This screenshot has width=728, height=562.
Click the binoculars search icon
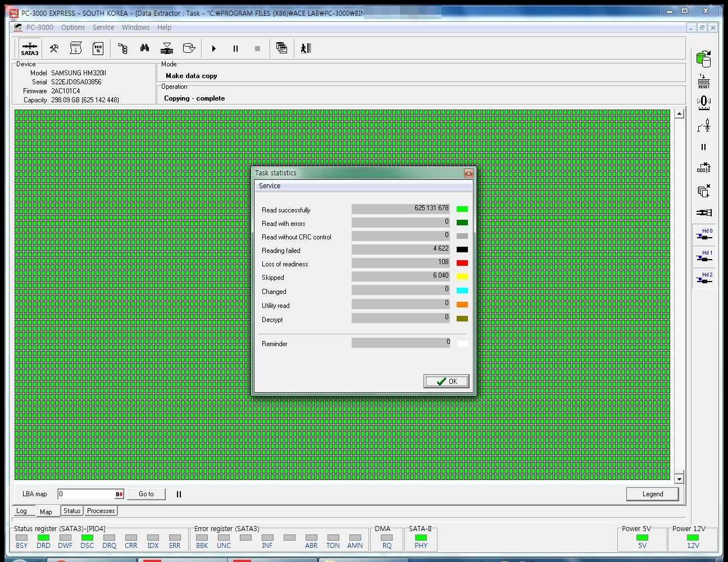click(x=144, y=48)
